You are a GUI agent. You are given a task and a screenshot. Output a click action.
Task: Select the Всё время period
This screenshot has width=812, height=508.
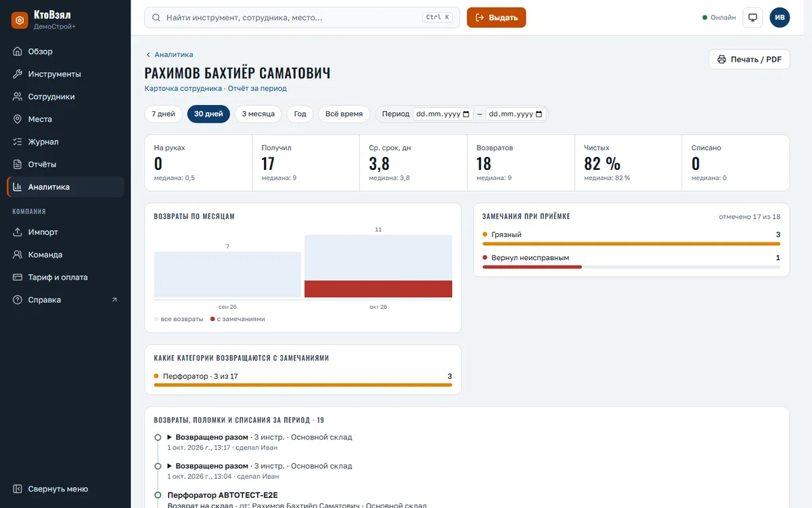click(x=344, y=114)
